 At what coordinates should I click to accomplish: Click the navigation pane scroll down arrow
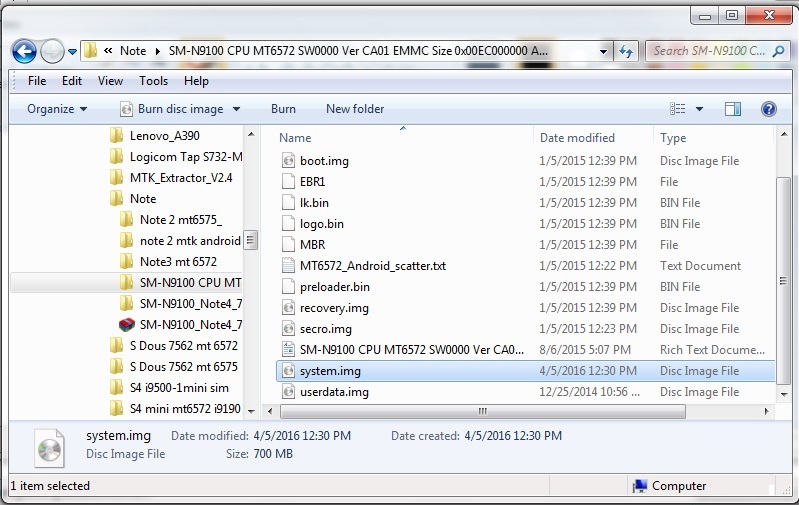point(251,411)
